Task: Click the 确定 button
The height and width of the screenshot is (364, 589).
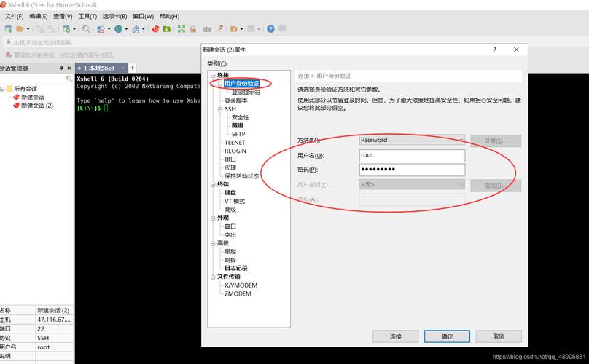Action: pos(447,336)
